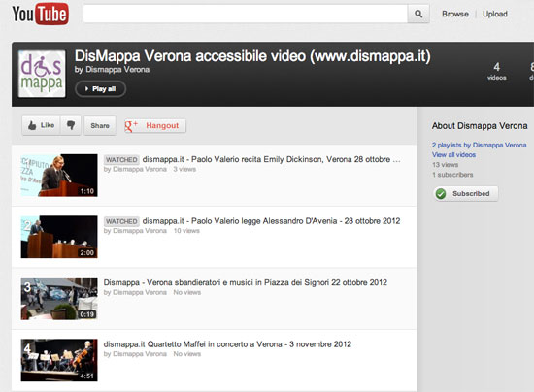Open thumbnail of sbandieratori video (0:19)
The width and height of the screenshot is (534, 392).
pos(59,299)
